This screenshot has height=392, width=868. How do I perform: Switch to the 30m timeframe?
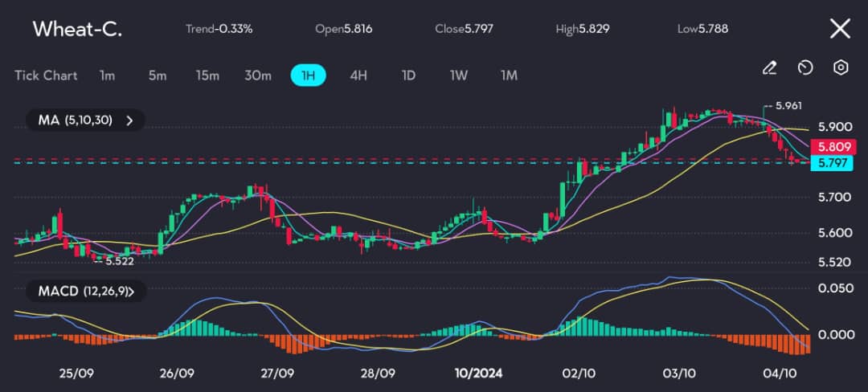click(257, 76)
